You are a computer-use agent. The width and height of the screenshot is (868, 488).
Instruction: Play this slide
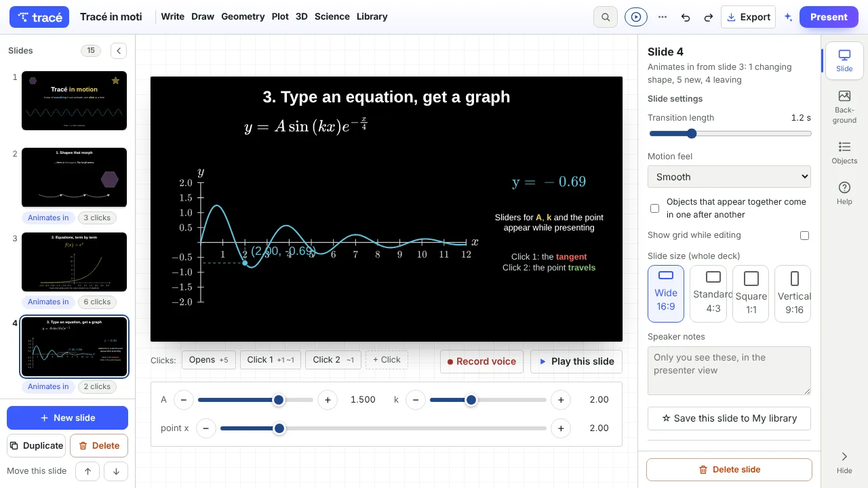tap(576, 362)
